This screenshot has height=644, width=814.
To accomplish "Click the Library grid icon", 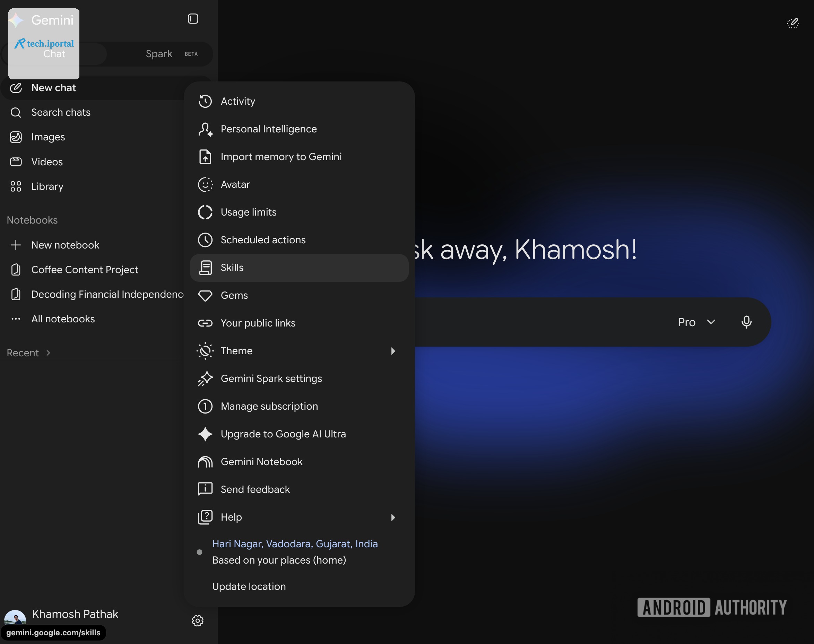I will click(16, 186).
